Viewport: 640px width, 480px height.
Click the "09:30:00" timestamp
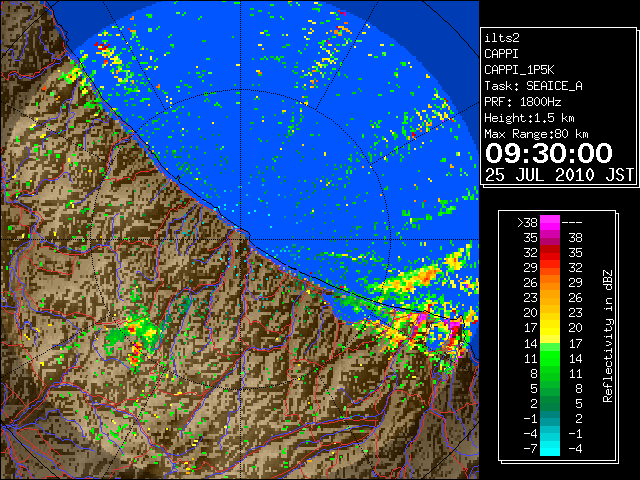[x=549, y=153]
